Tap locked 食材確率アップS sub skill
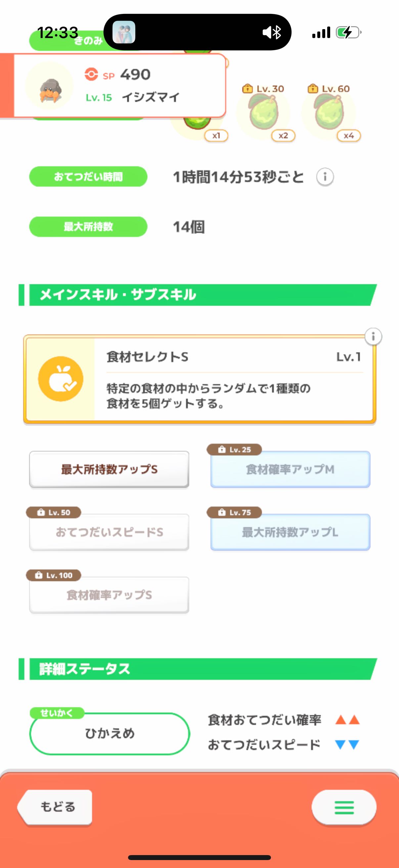 pyautogui.click(x=109, y=596)
